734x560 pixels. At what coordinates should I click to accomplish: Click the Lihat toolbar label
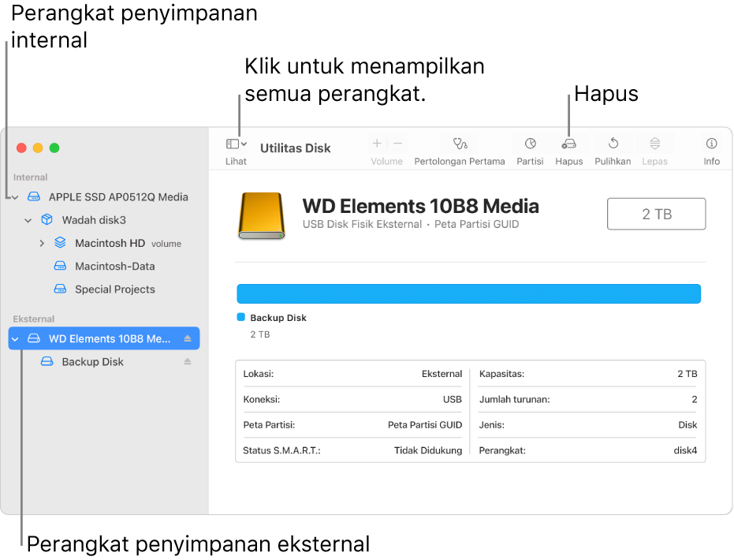236,162
